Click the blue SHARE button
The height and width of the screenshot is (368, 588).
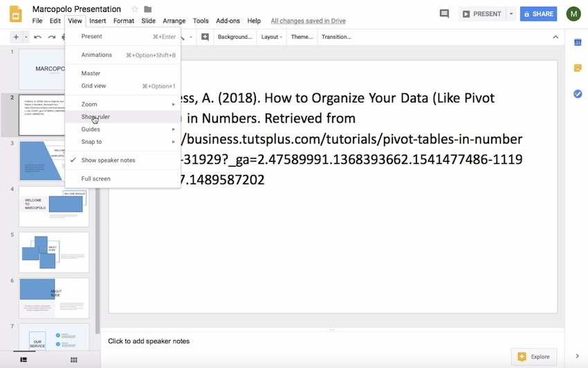click(538, 14)
